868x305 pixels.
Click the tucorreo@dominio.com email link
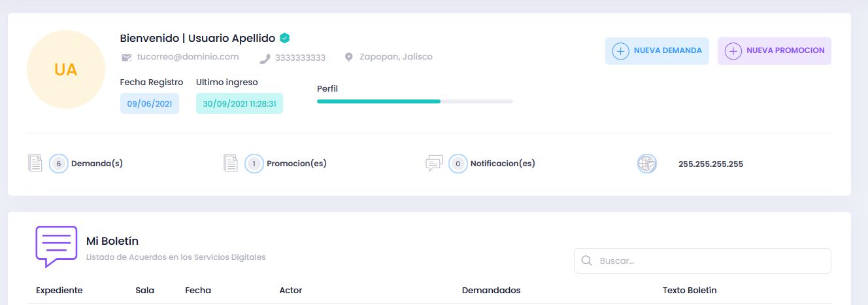(x=188, y=57)
